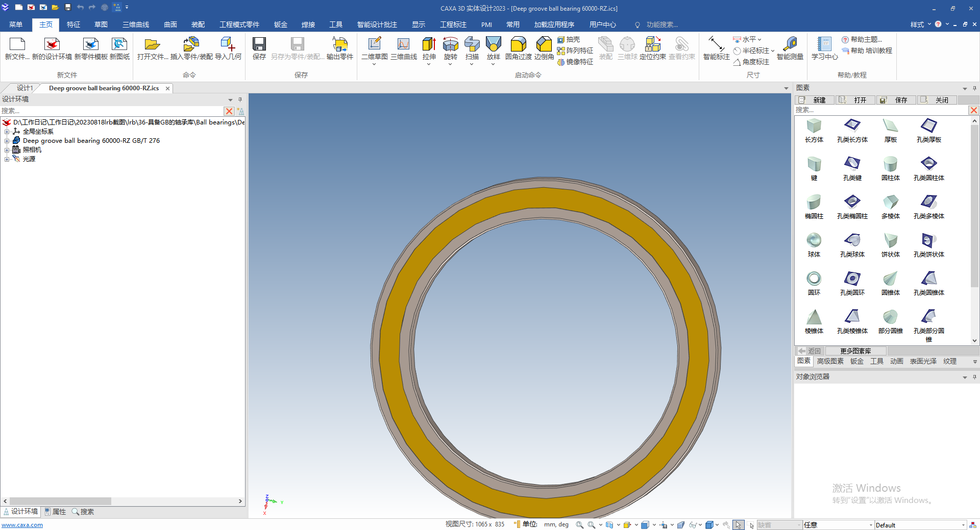Screen dimensions: 980x530
Task: Open the 任意 selection filter combo box
Action: pyautogui.click(x=838, y=525)
